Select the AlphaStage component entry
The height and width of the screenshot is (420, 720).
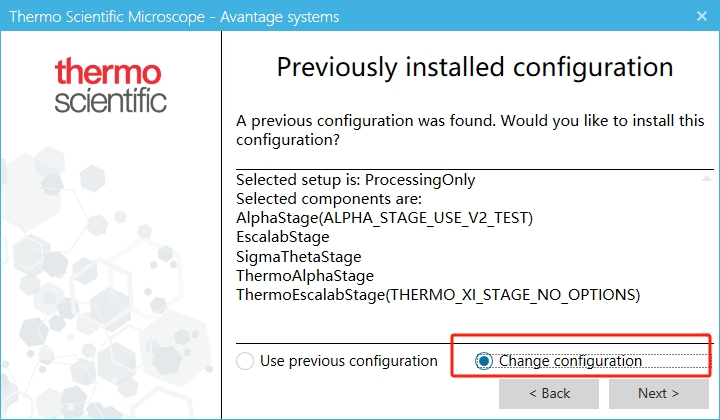coord(385,218)
